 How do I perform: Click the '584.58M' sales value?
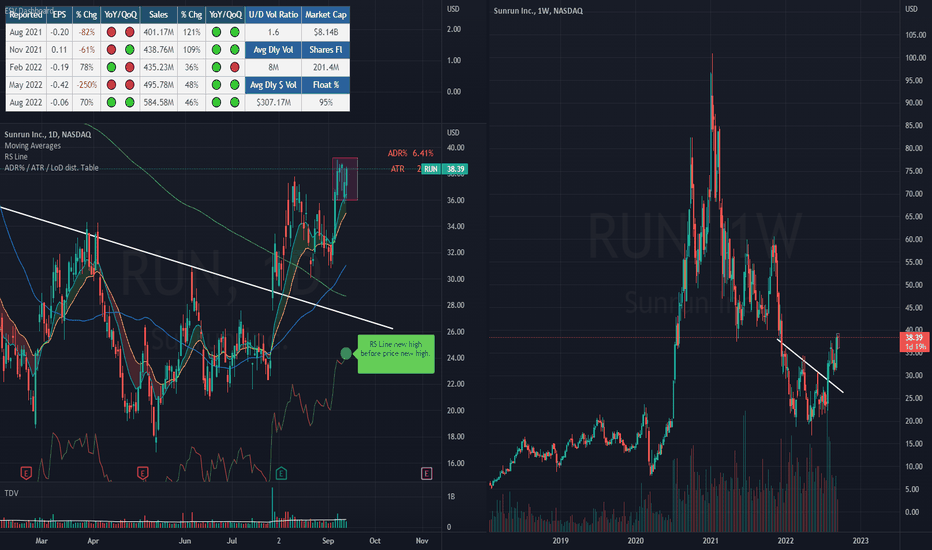pos(159,102)
